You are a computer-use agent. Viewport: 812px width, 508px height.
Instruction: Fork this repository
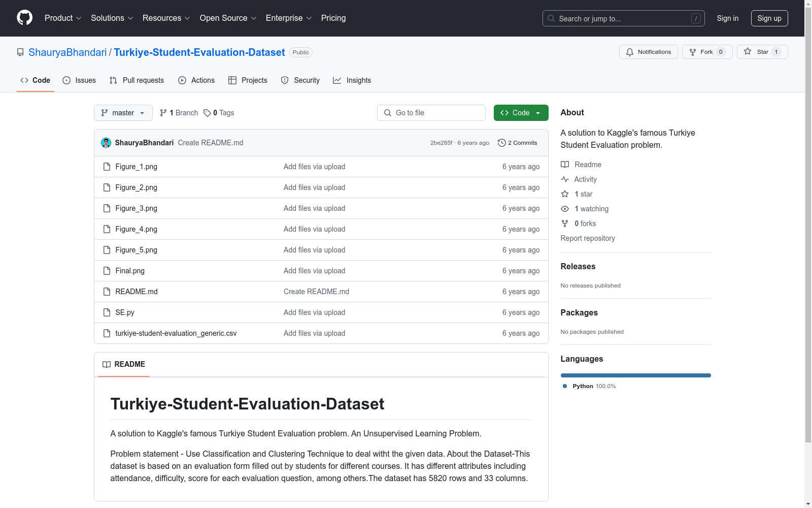click(x=703, y=51)
